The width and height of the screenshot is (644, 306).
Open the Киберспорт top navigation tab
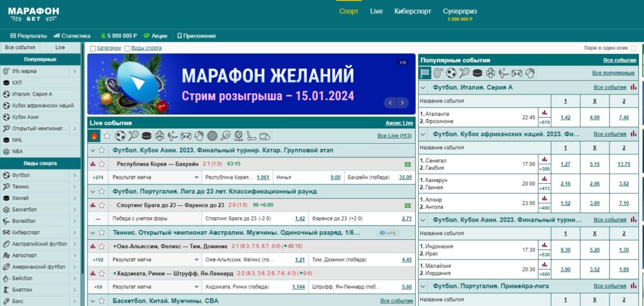point(413,11)
